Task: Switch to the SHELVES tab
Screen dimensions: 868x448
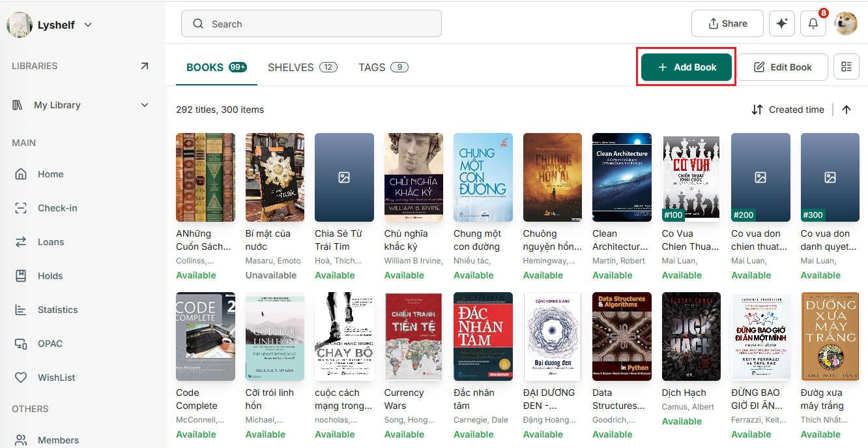Action: click(302, 67)
